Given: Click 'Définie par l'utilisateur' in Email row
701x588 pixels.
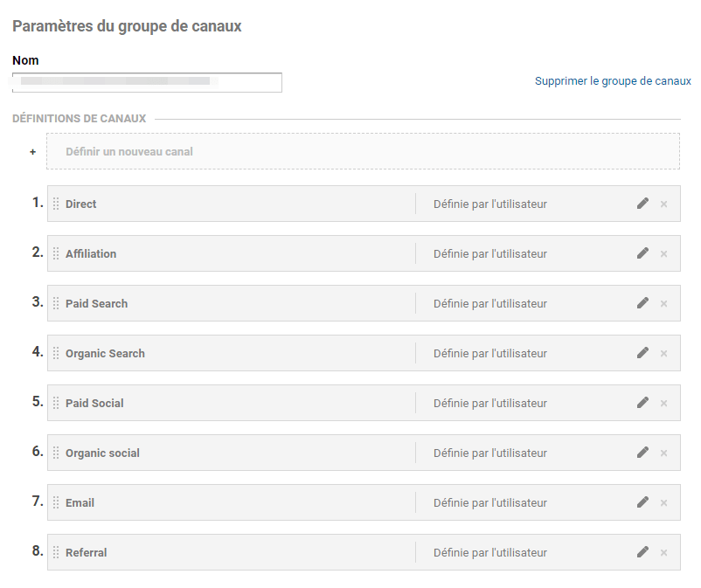Looking at the screenshot, I should pos(490,502).
